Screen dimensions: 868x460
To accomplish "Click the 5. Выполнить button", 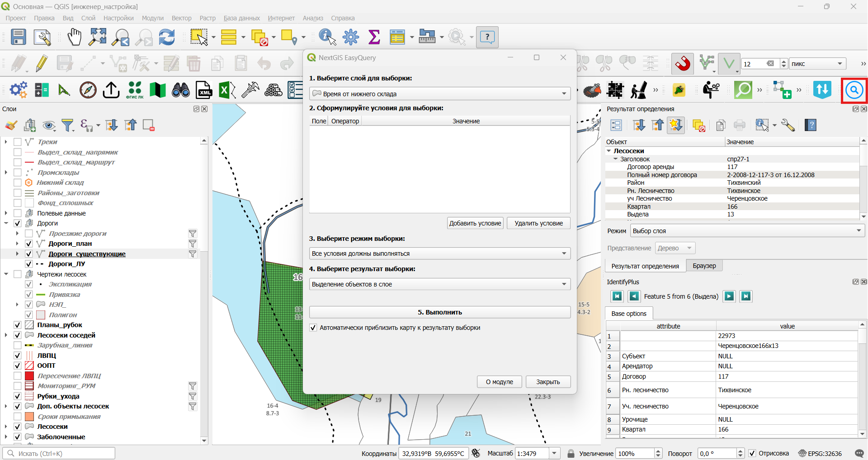I will click(440, 312).
